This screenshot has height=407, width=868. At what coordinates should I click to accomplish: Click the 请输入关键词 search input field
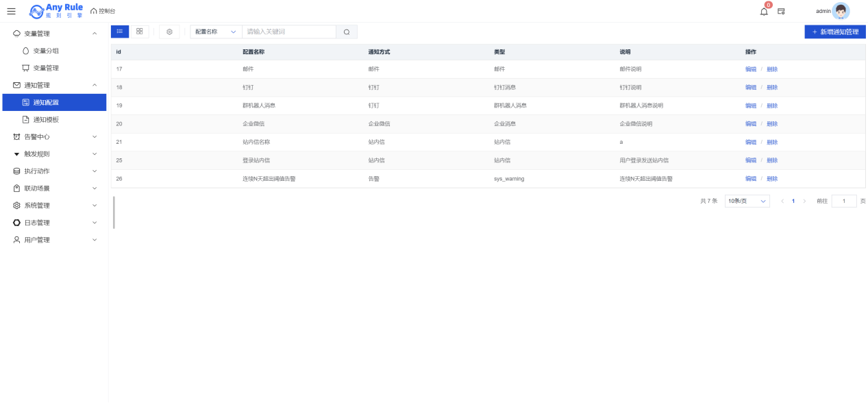point(288,32)
